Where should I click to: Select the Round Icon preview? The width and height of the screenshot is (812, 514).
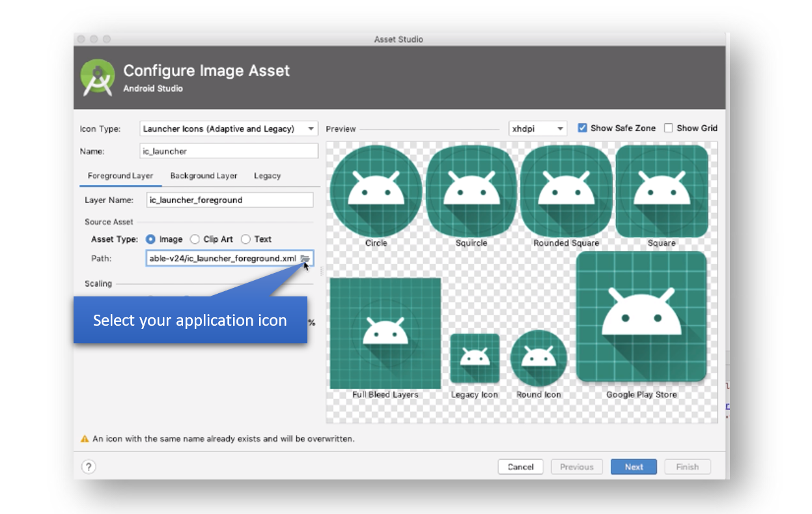pyautogui.click(x=539, y=358)
